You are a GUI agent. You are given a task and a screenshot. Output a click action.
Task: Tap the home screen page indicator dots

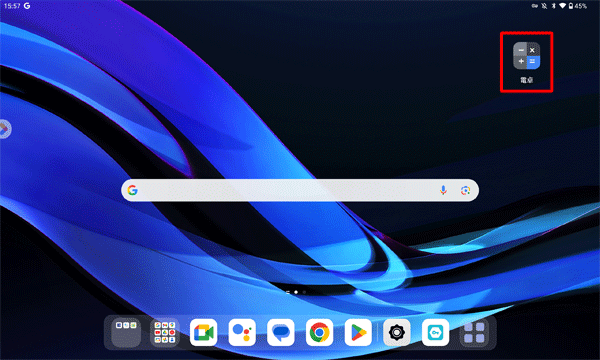(296, 292)
